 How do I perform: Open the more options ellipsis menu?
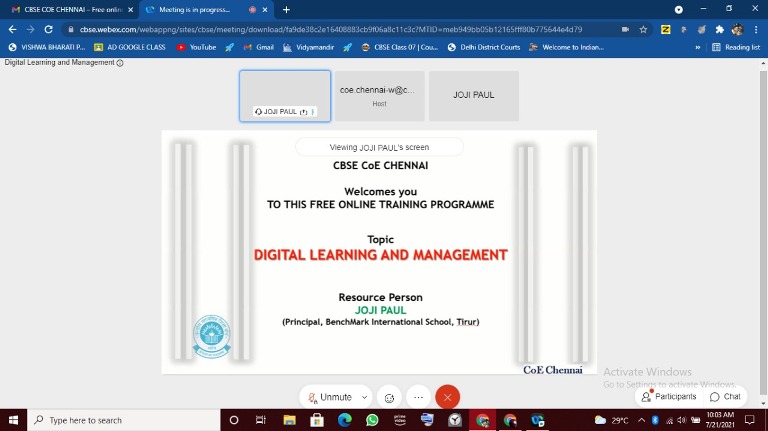(419, 397)
